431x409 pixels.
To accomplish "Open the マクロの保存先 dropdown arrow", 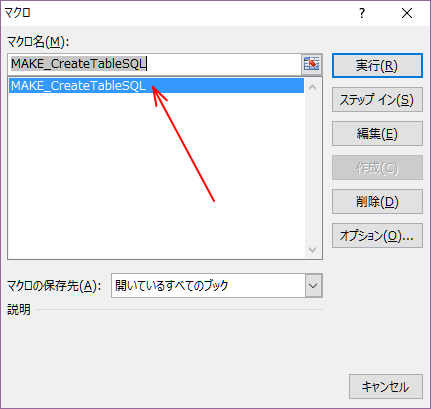I will (313, 286).
